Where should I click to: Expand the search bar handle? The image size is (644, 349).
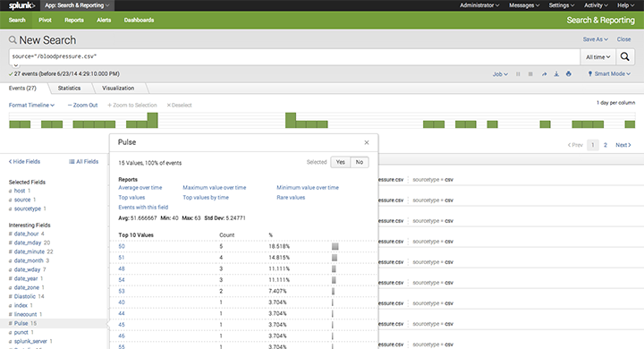coord(15,65)
